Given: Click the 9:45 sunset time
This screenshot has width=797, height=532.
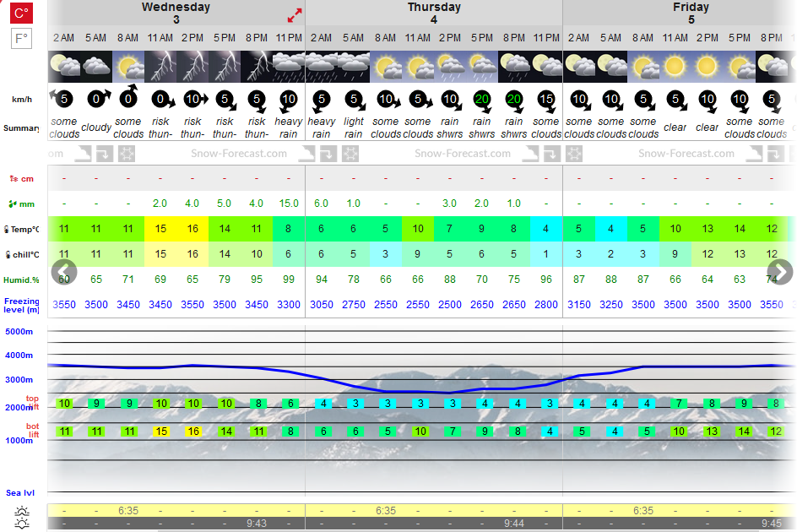Looking at the screenshot, I should point(772,524).
